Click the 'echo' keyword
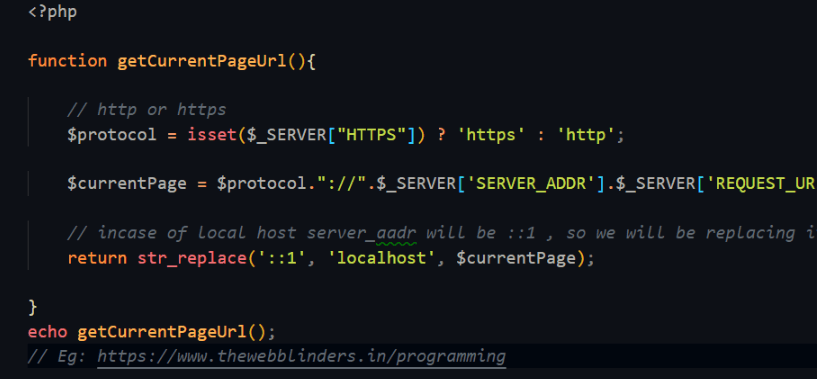Viewport: 817px width, 379px height. pyautogui.click(x=47, y=332)
